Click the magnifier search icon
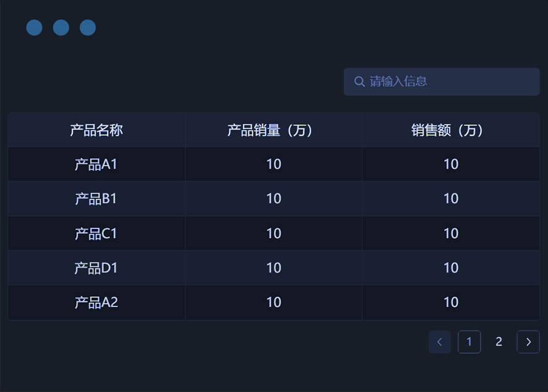 coord(359,82)
